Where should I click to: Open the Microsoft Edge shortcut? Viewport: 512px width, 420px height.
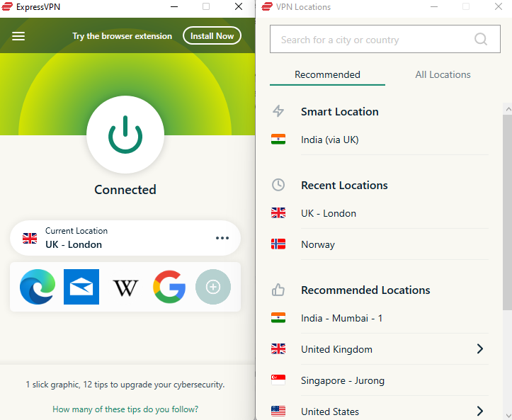coord(38,287)
